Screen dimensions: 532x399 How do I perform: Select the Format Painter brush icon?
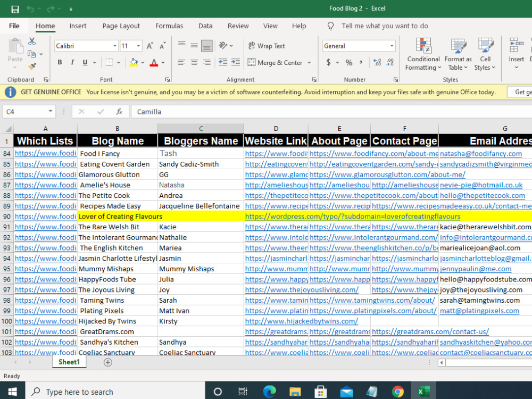(x=32, y=66)
